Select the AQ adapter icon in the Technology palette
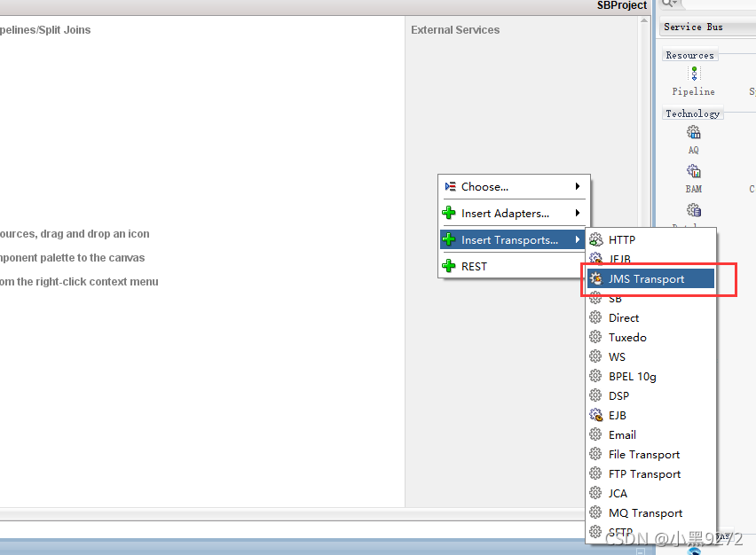Screen dimensions: 756x555 (x=694, y=132)
